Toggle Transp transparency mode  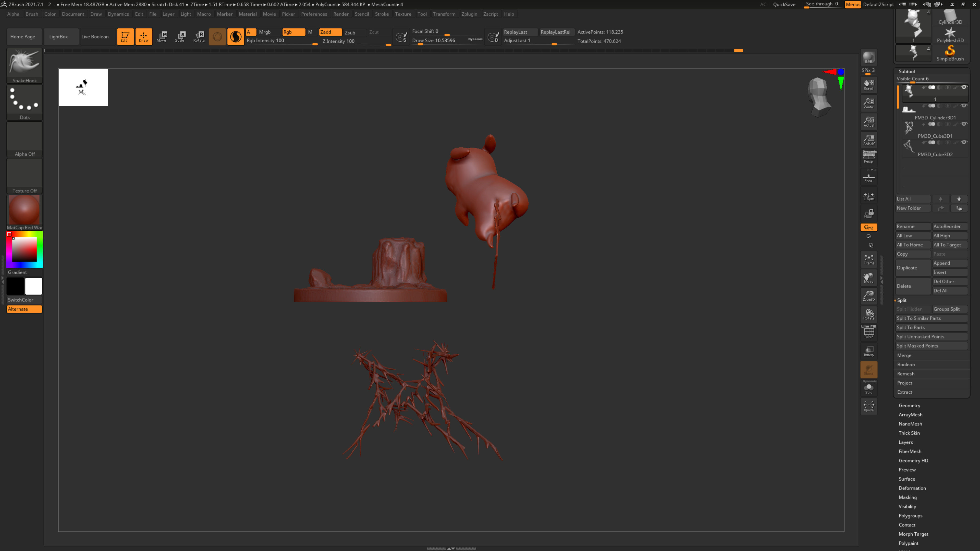868,351
